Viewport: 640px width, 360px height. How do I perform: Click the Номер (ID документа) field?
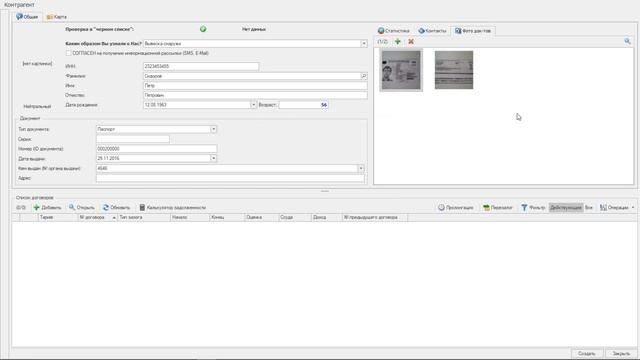[156, 149]
